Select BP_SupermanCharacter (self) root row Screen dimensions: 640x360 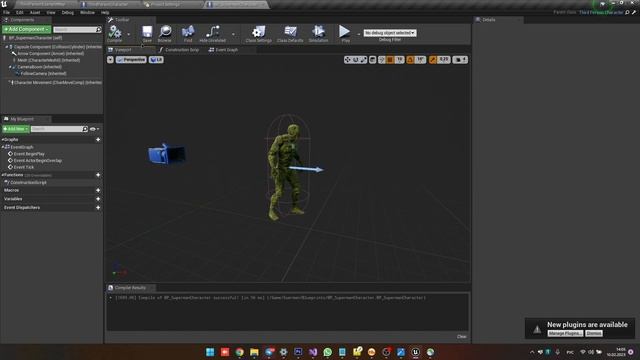51,38
